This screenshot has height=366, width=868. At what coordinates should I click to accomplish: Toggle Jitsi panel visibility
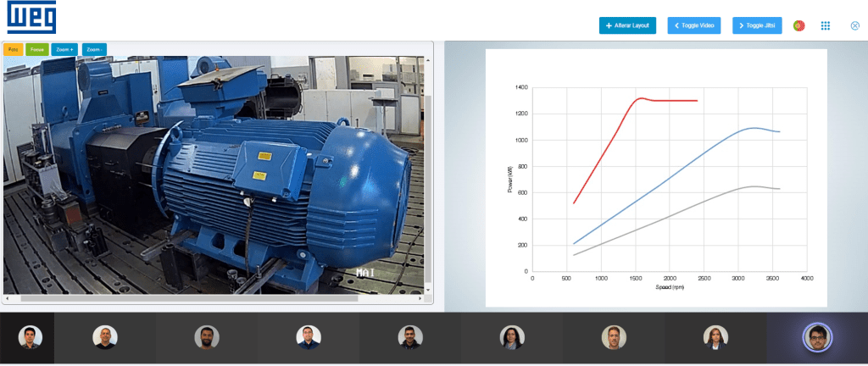pos(757,26)
